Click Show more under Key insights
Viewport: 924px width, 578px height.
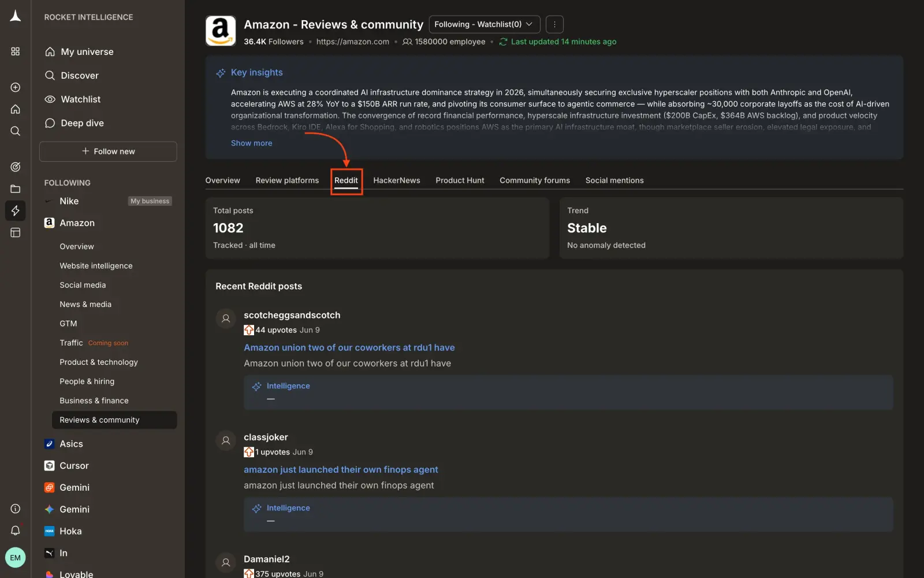251,143
